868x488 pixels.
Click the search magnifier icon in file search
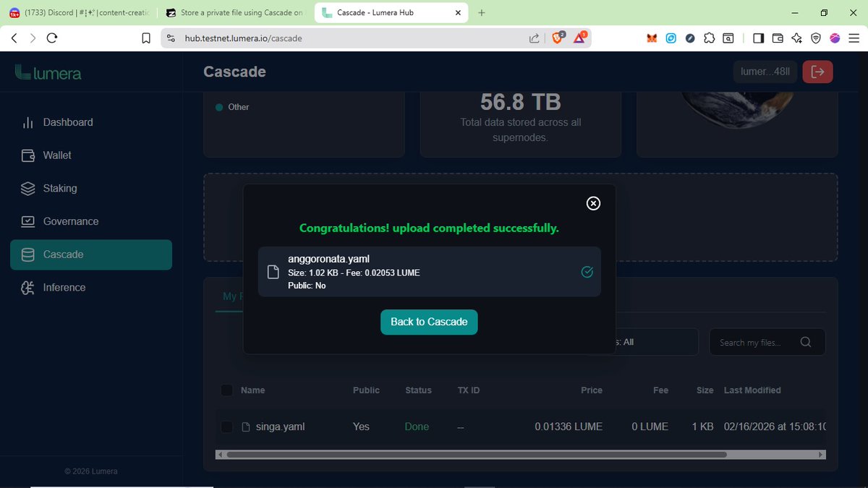click(806, 343)
